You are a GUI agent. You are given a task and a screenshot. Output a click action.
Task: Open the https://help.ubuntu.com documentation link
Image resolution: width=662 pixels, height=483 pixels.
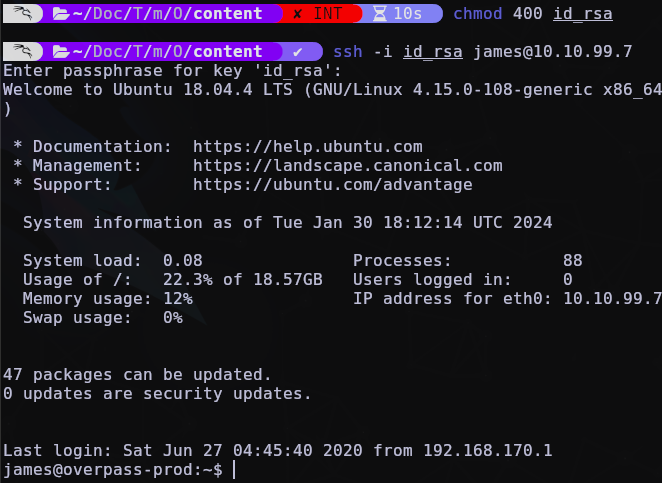[308, 147]
